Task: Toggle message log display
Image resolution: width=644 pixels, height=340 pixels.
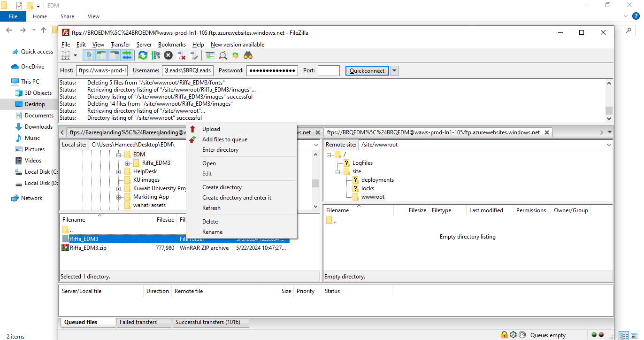Action: pyautogui.click(x=89, y=55)
